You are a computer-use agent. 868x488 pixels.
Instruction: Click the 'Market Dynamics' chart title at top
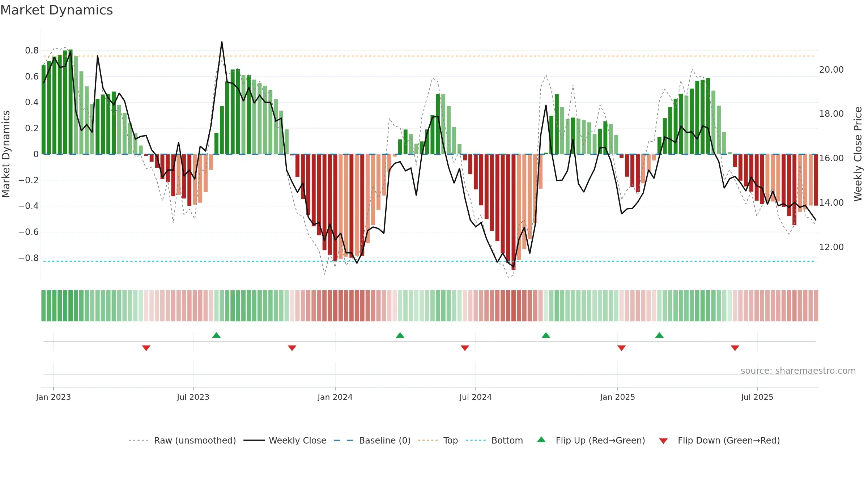(x=56, y=10)
